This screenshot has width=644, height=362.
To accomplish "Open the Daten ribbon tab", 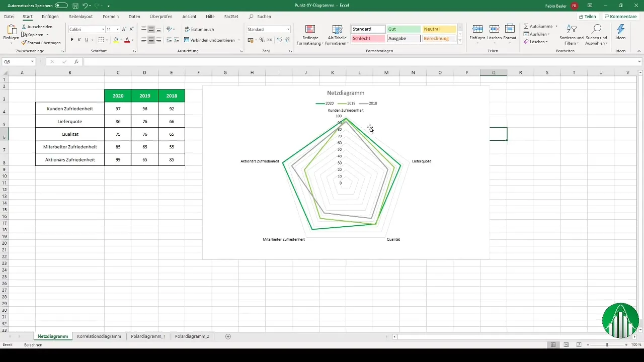I will click(134, 17).
